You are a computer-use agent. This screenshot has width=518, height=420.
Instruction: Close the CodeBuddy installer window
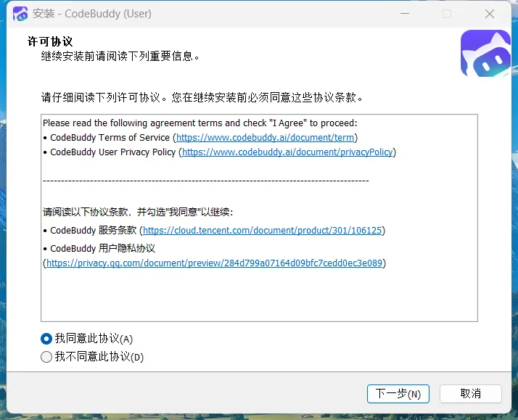pyautogui.click(x=490, y=14)
